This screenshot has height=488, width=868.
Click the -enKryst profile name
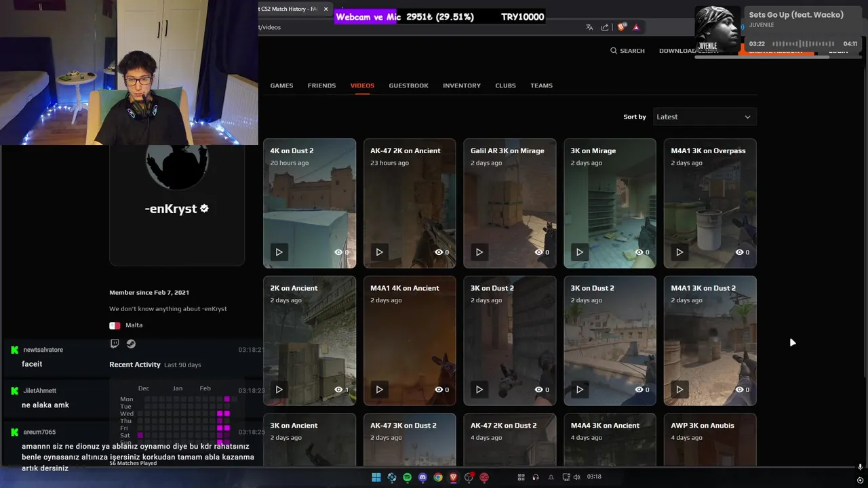pos(170,209)
